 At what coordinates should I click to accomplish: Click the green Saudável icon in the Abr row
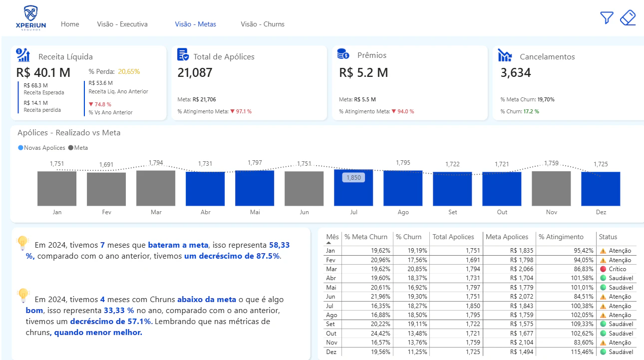tap(603, 278)
